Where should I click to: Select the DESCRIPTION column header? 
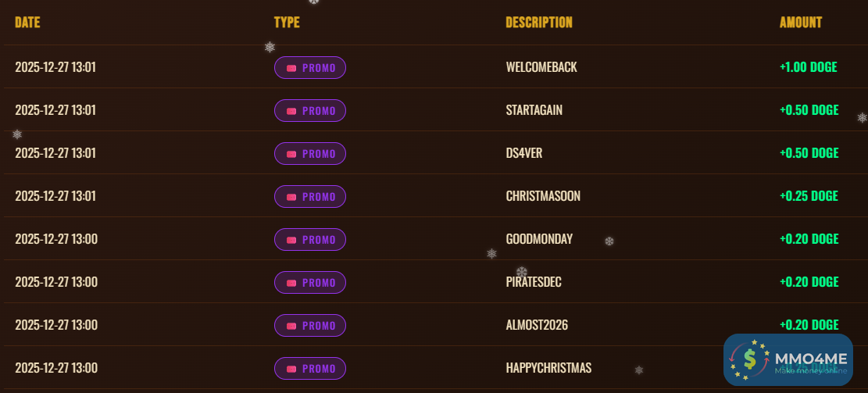point(539,23)
